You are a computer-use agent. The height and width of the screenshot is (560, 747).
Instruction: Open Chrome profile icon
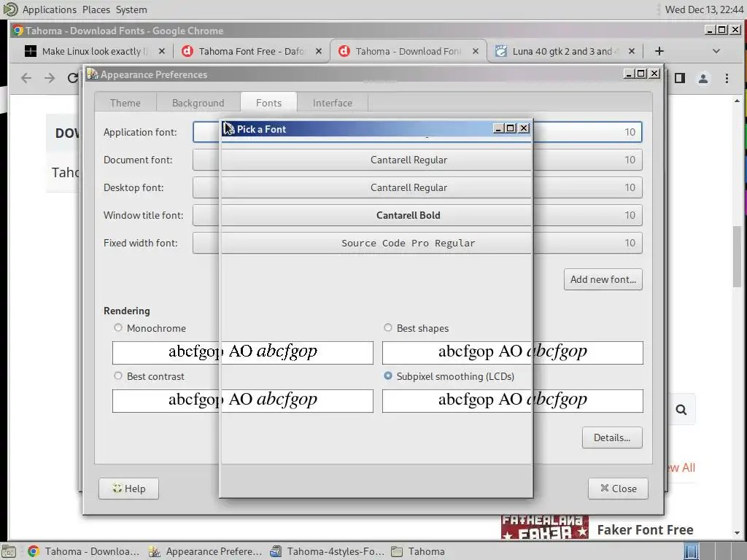point(703,78)
